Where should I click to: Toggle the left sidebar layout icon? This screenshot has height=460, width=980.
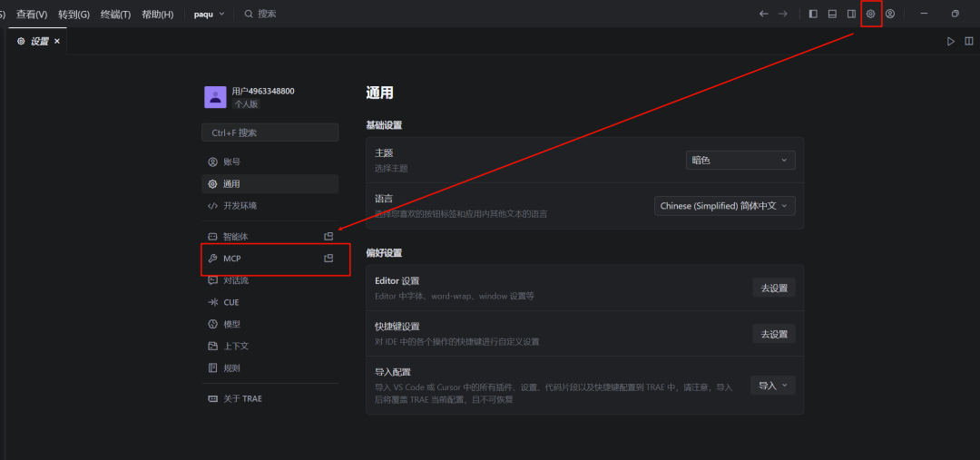pos(813,14)
